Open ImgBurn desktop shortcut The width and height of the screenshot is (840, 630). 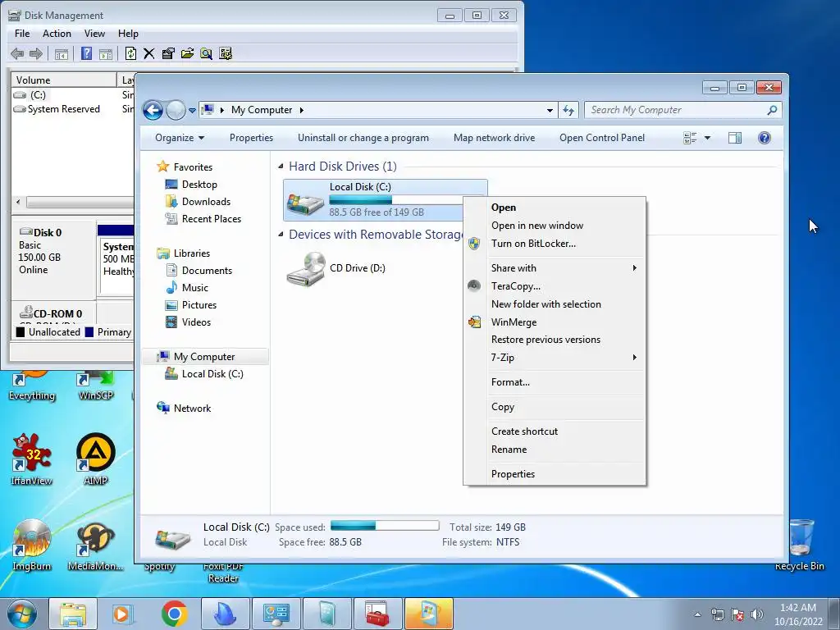pyautogui.click(x=32, y=546)
